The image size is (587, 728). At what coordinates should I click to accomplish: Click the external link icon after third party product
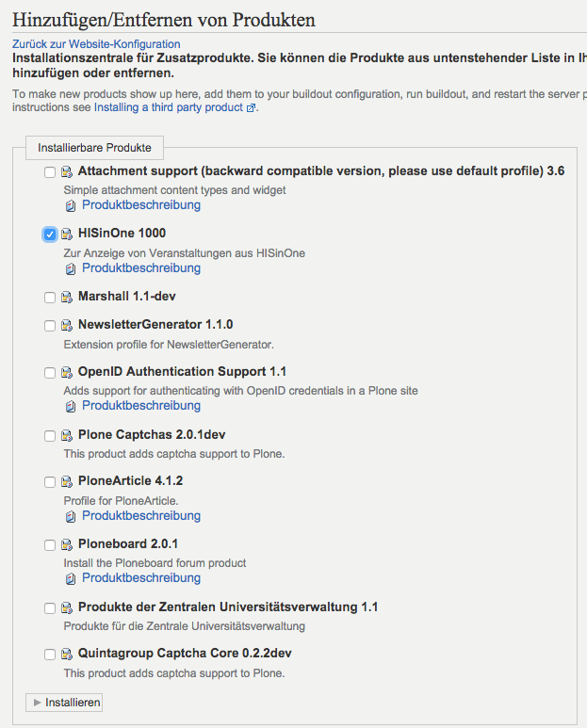click(251, 108)
